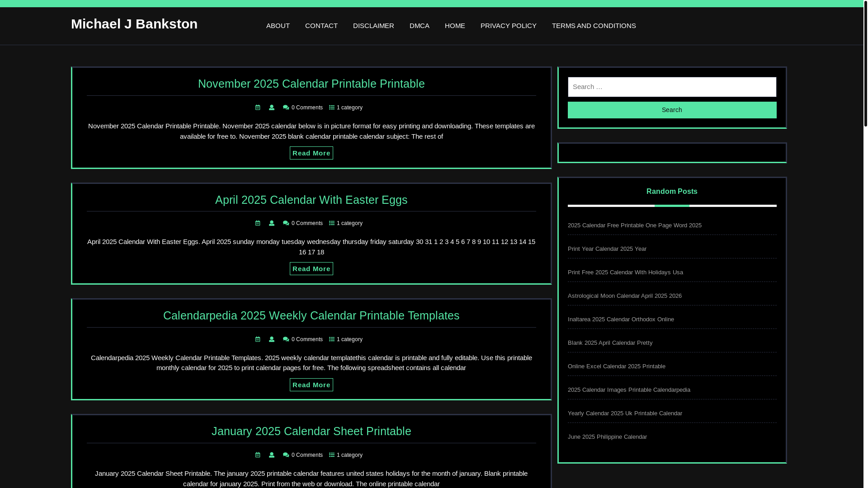
Task: Click Read More under November 2025 post
Action: pyautogui.click(x=311, y=153)
